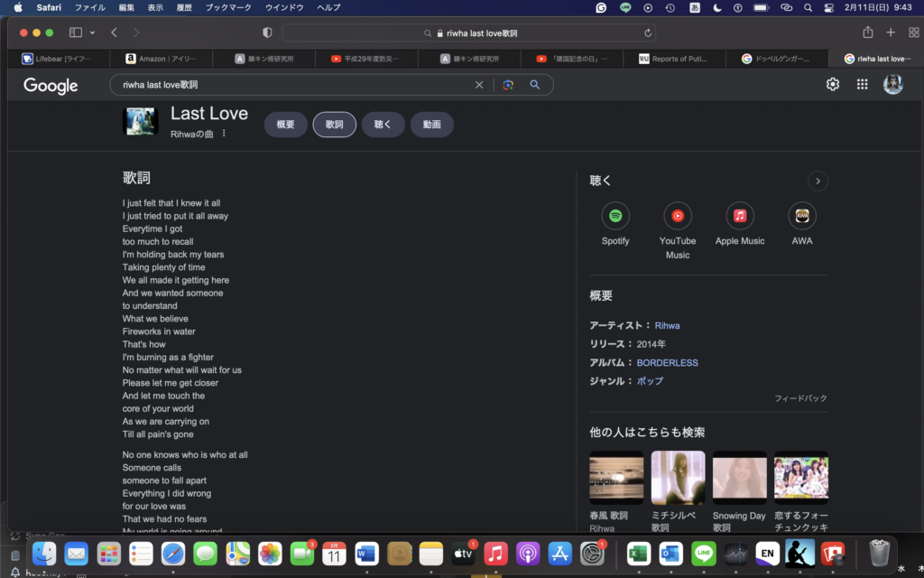Viewport: 924px width, 578px height.
Task: Open the AWA streaming service
Action: [801, 217]
